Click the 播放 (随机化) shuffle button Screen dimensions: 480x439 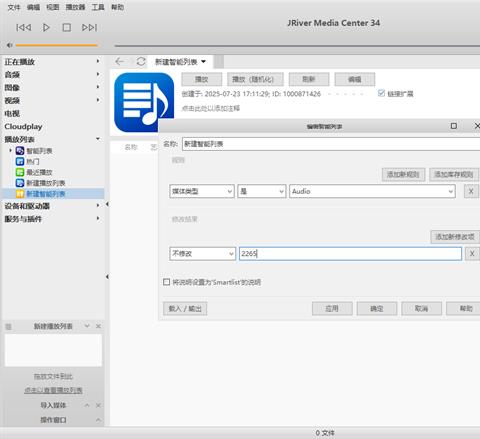(255, 79)
